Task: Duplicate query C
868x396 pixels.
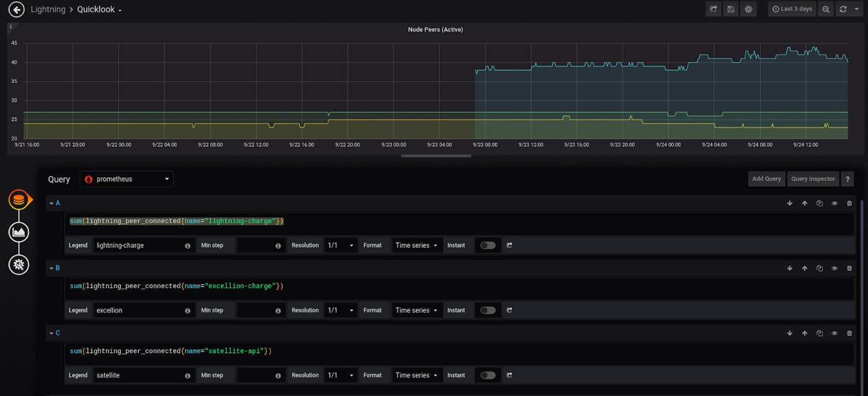Action: [820, 333]
